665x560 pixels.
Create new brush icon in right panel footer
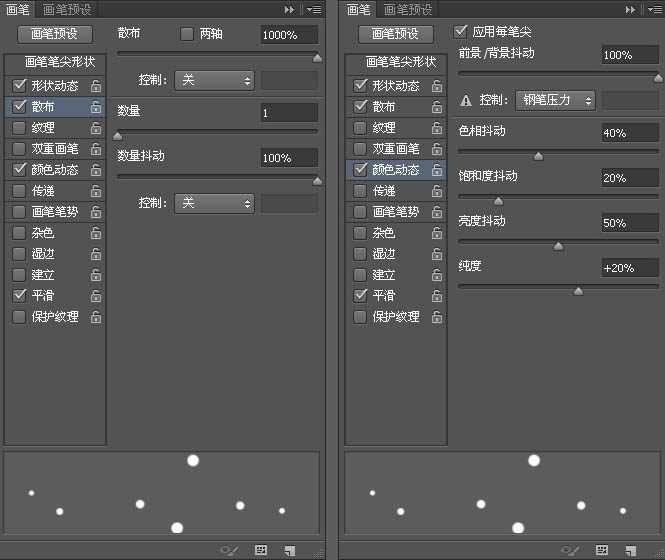click(x=631, y=551)
